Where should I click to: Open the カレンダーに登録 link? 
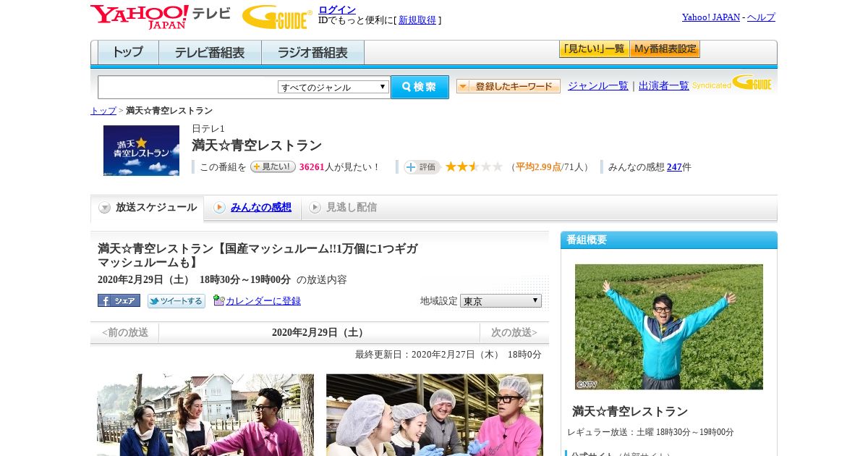263,301
